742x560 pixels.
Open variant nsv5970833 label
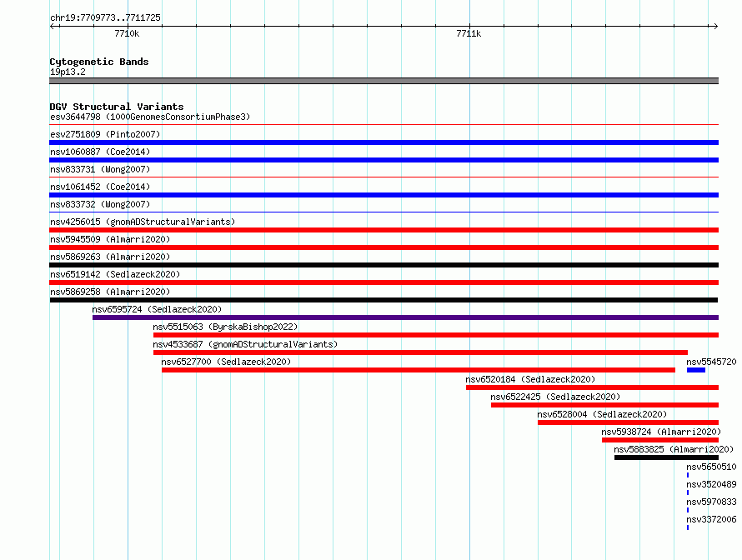(x=711, y=502)
